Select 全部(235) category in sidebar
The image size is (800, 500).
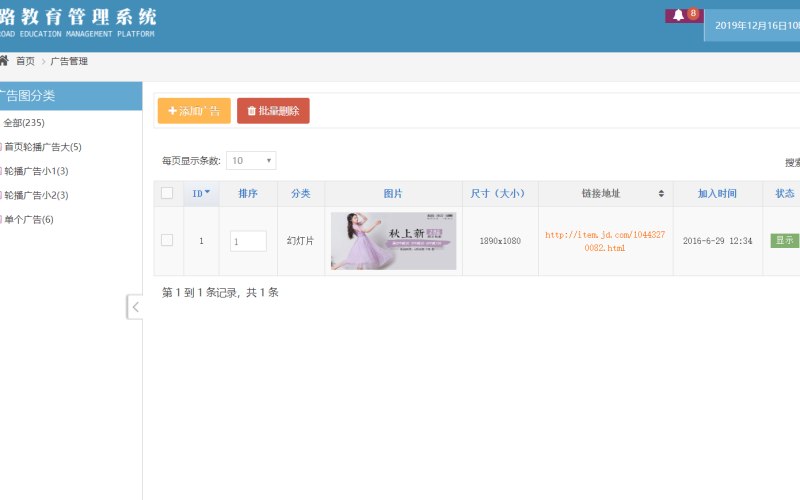[x=24, y=123]
